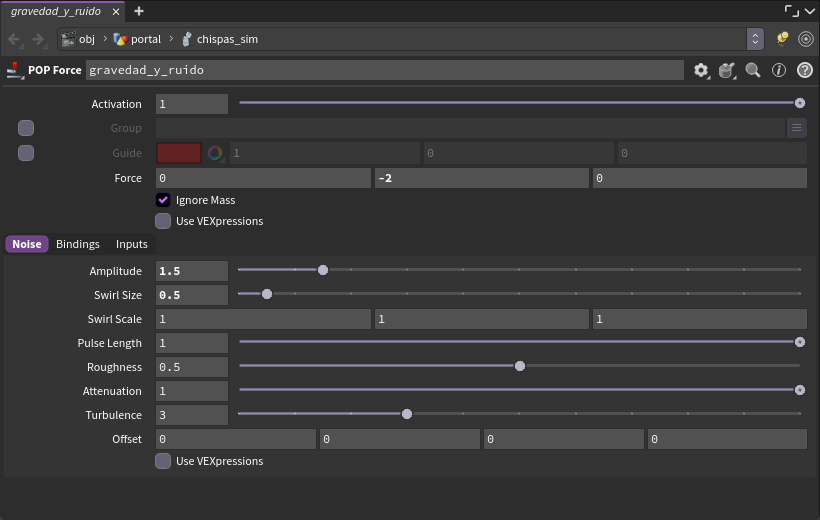Open the gear parameter settings menu
This screenshot has width=820, height=520.
coord(701,70)
